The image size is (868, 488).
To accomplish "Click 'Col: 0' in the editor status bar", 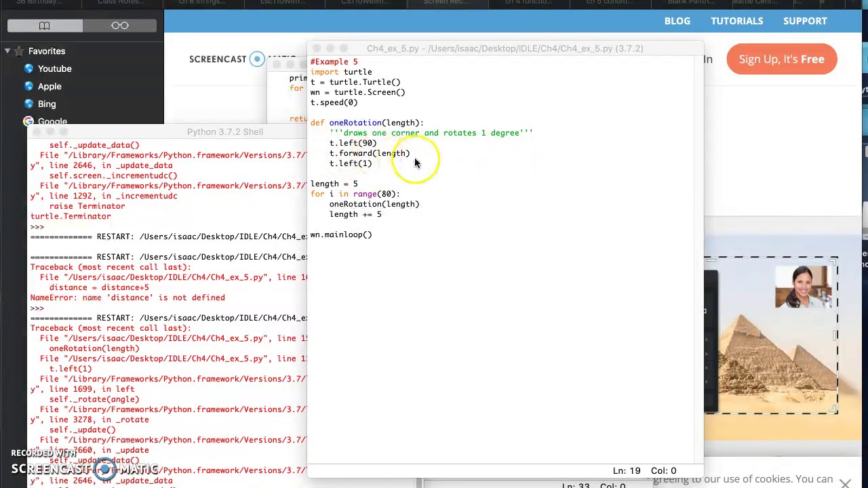I will pyautogui.click(x=663, y=470).
